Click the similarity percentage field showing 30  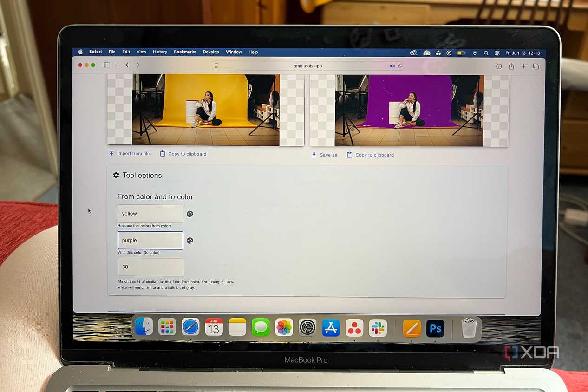click(x=150, y=267)
